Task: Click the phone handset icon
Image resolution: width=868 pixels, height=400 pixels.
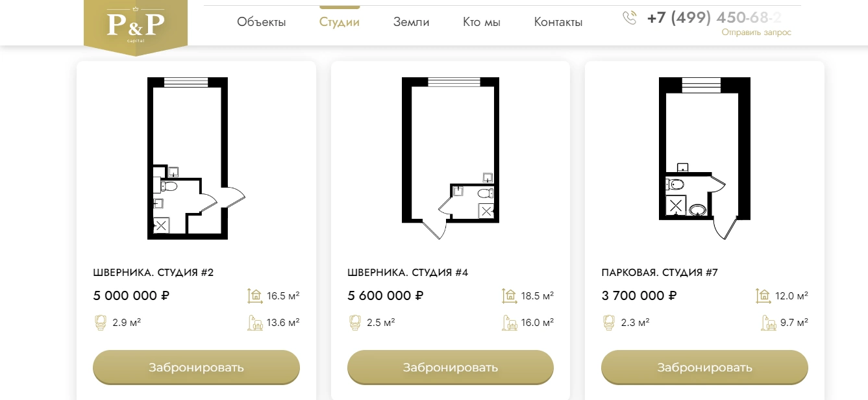Action: (x=630, y=18)
